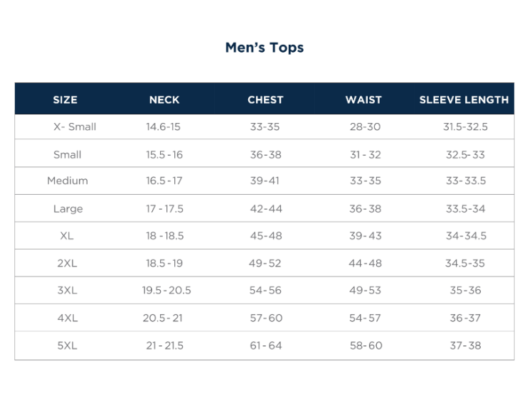Click the Medium size row label

68,181
